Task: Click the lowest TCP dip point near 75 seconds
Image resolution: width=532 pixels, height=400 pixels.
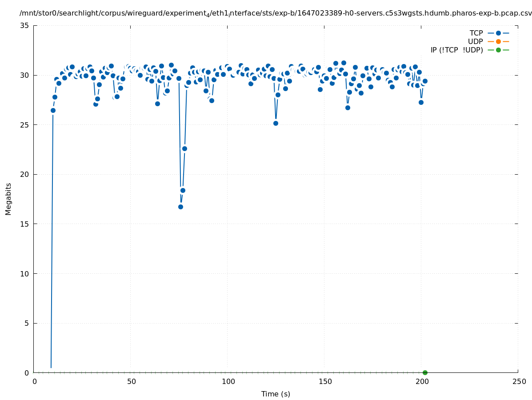Action: click(x=180, y=207)
